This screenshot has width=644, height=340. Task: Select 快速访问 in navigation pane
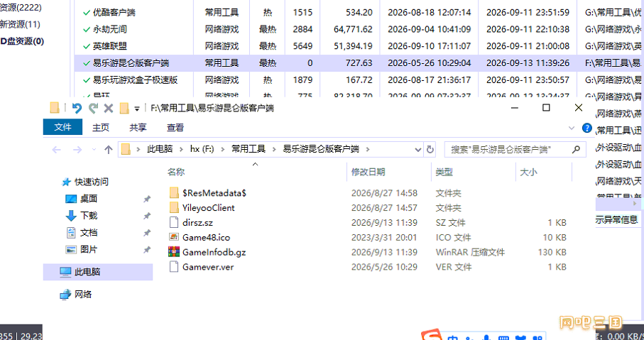[91, 182]
